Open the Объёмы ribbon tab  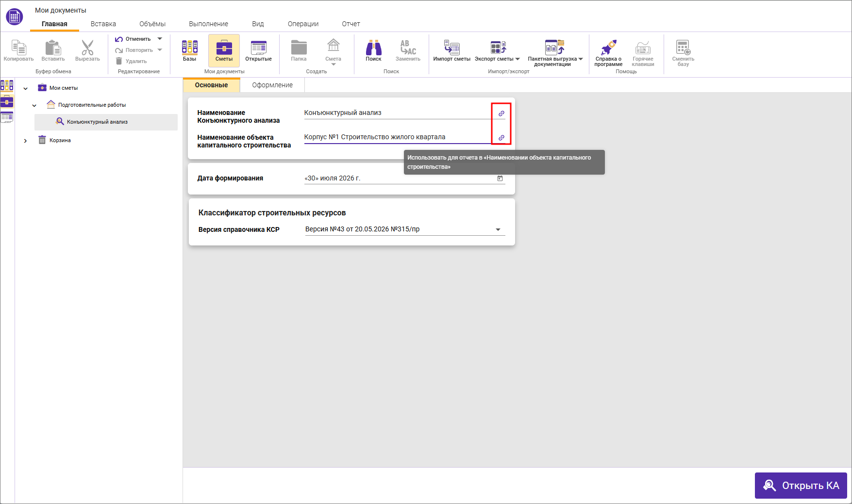pos(152,24)
